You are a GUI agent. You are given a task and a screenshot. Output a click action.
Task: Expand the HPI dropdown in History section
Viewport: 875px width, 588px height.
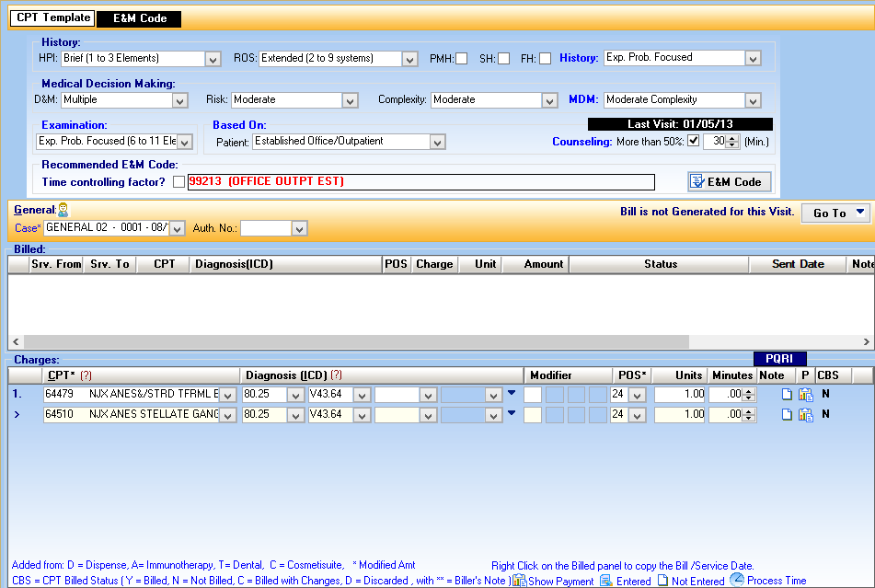click(213, 57)
